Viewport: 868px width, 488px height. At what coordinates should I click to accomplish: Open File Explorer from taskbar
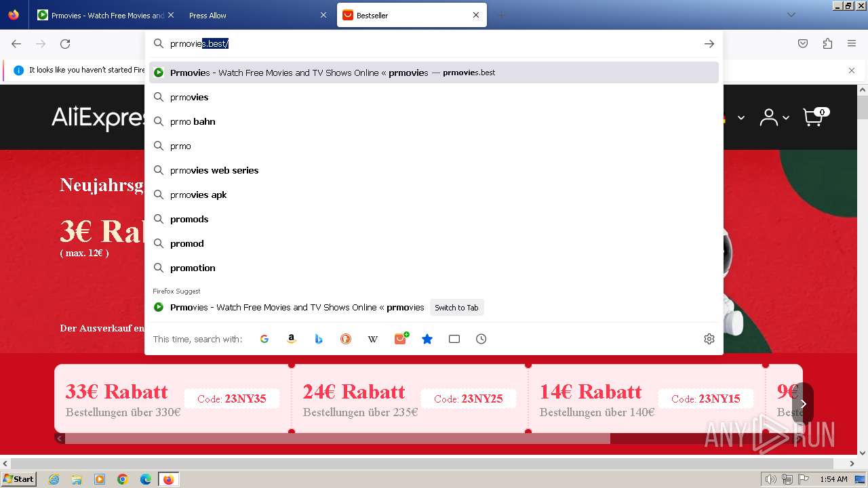point(77,479)
